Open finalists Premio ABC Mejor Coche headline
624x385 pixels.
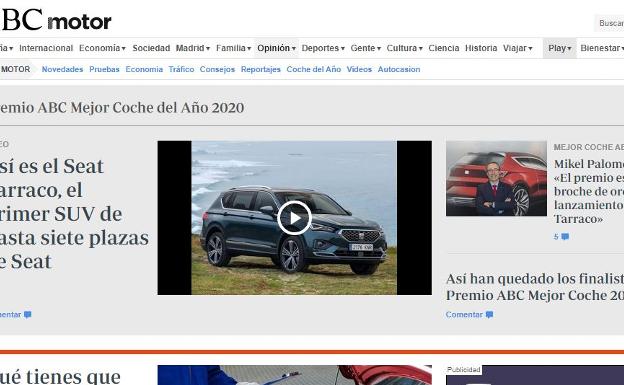coord(535,287)
